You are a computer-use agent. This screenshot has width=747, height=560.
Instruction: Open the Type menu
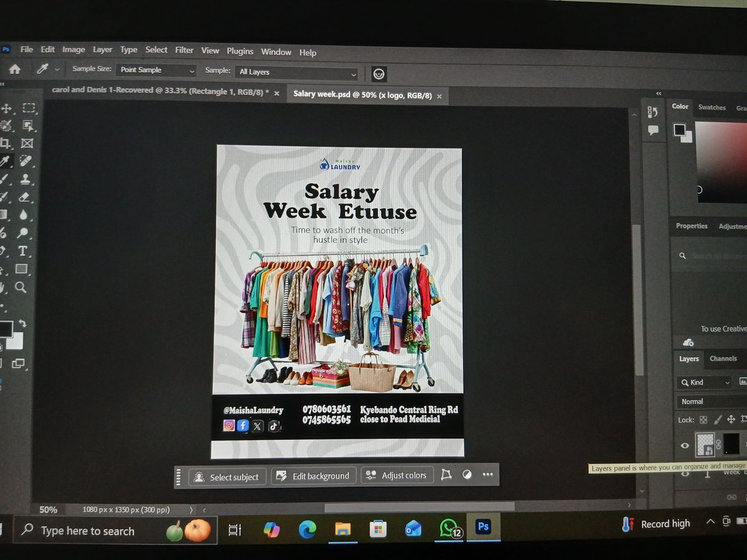tap(129, 50)
